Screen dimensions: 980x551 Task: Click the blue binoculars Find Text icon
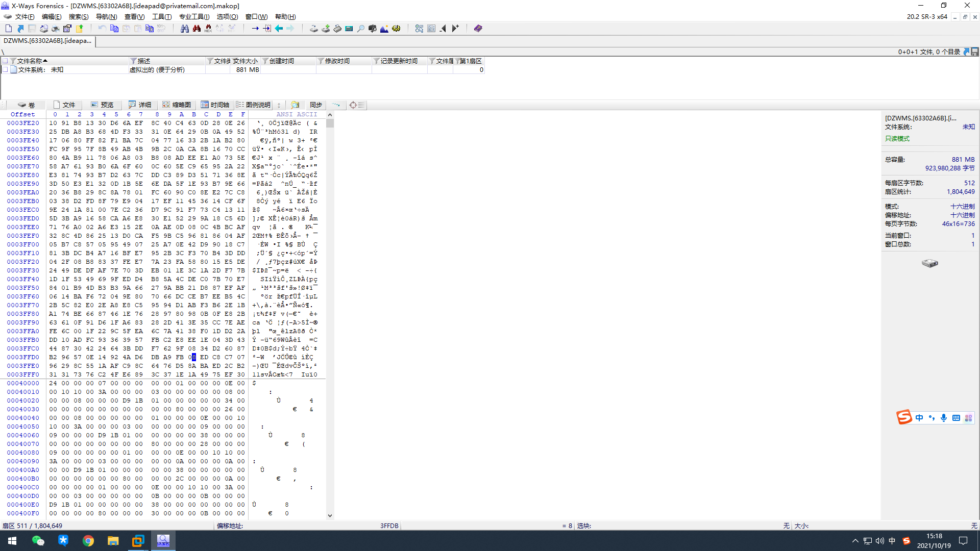click(185, 29)
